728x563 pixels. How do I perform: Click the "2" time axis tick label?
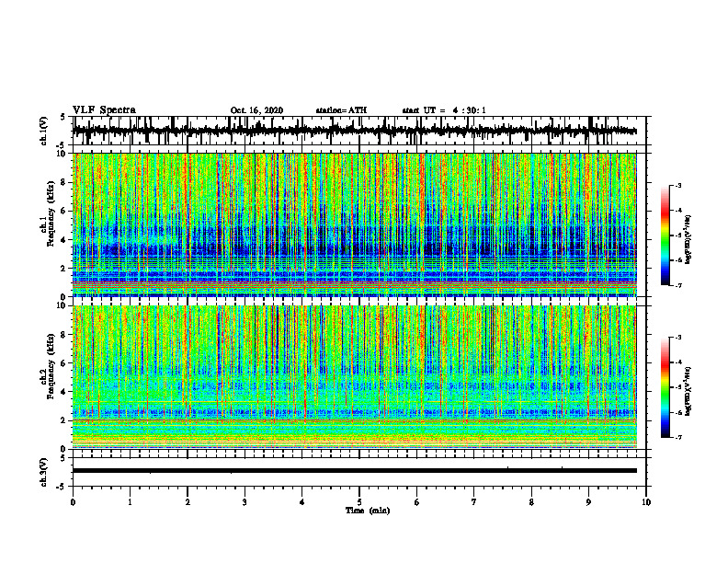point(188,502)
